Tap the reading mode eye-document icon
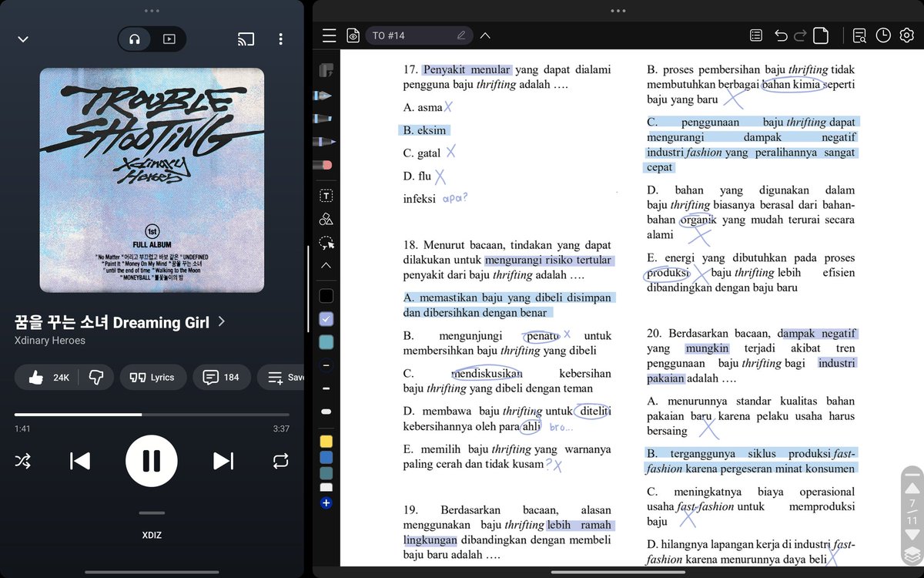 point(353,35)
